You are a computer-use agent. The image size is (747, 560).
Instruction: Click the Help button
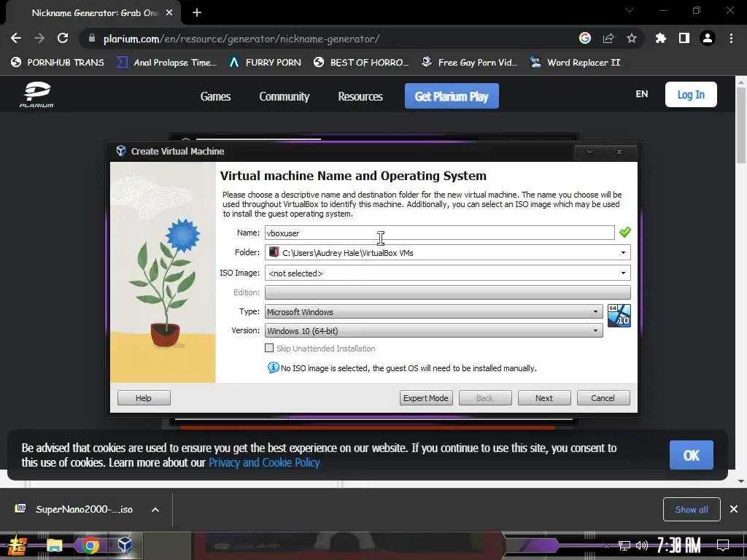click(x=144, y=397)
